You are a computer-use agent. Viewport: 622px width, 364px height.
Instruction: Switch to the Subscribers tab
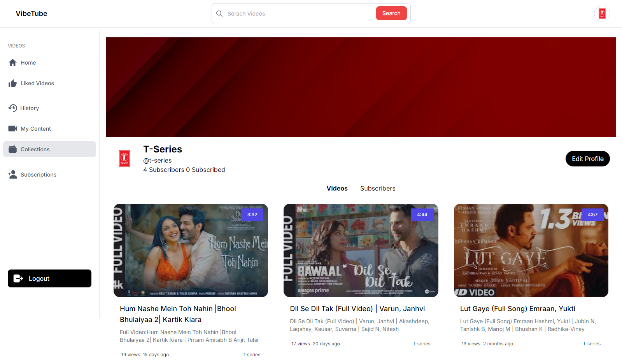tap(378, 188)
